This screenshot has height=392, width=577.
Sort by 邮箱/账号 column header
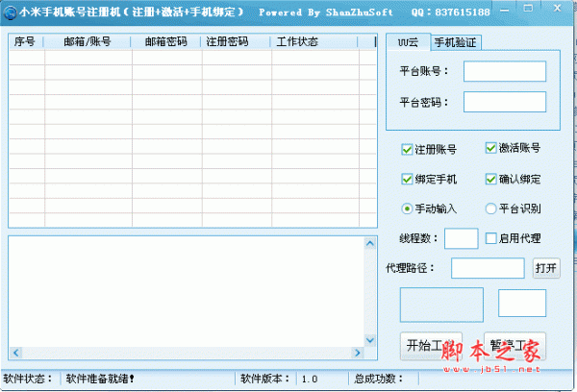tap(88, 41)
